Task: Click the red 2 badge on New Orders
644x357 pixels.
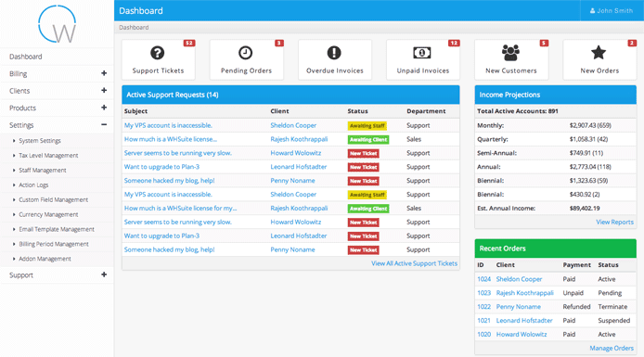Action: [x=632, y=43]
